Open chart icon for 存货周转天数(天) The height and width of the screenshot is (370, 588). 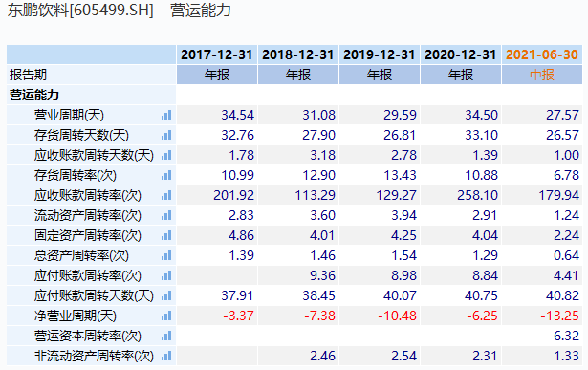(x=166, y=135)
